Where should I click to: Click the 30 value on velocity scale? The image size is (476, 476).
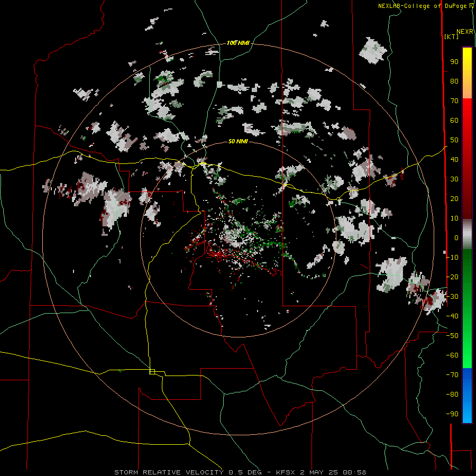click(454, 179)
